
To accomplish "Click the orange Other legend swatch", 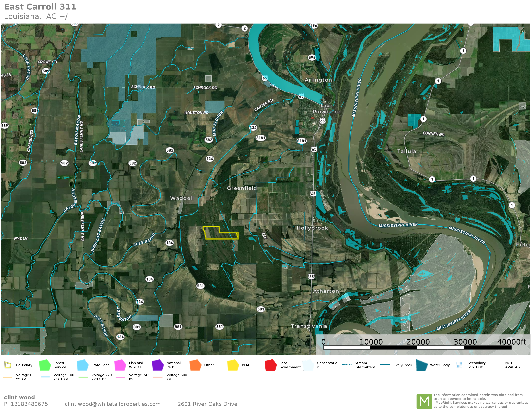I will 195,365.
